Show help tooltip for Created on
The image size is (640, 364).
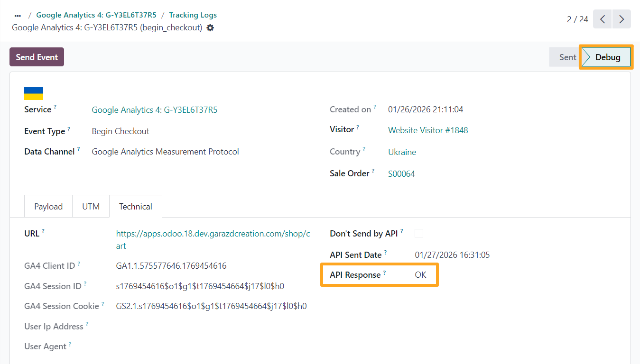point(375,107)
